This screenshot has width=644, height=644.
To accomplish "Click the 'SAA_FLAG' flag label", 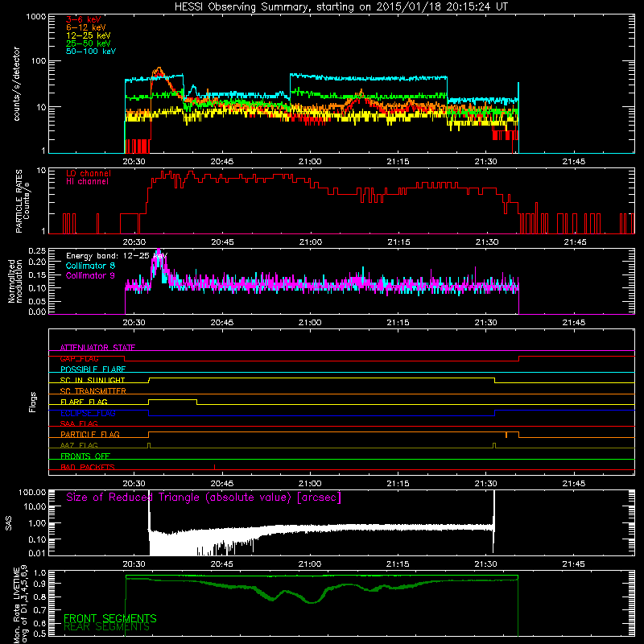I will pos(79,423).
